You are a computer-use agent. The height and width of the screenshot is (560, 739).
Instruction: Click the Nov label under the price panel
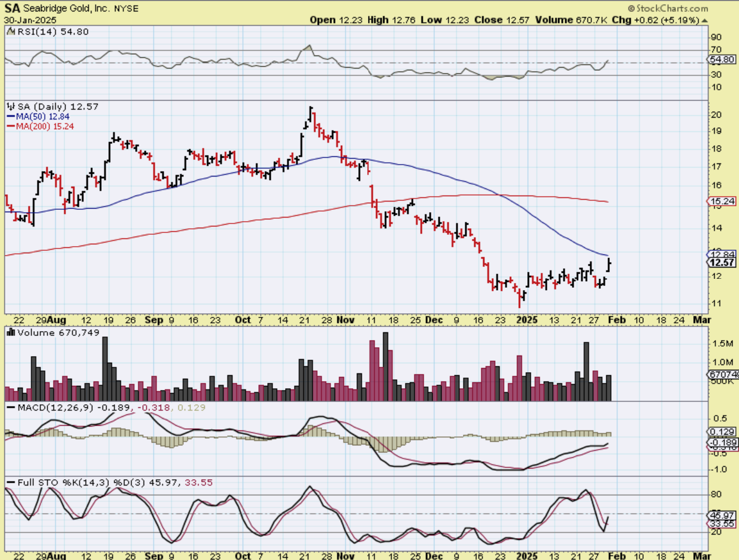click(x=345, y=320)
